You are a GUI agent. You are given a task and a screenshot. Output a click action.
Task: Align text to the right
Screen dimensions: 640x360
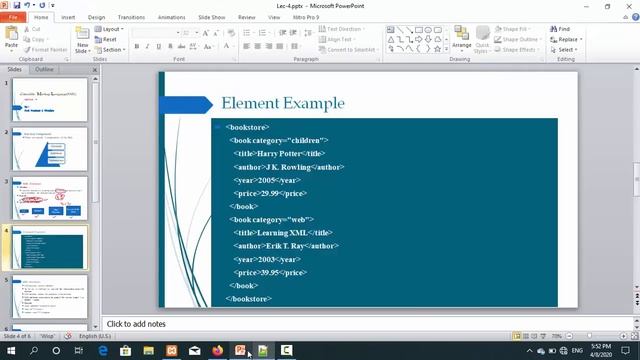269,46
